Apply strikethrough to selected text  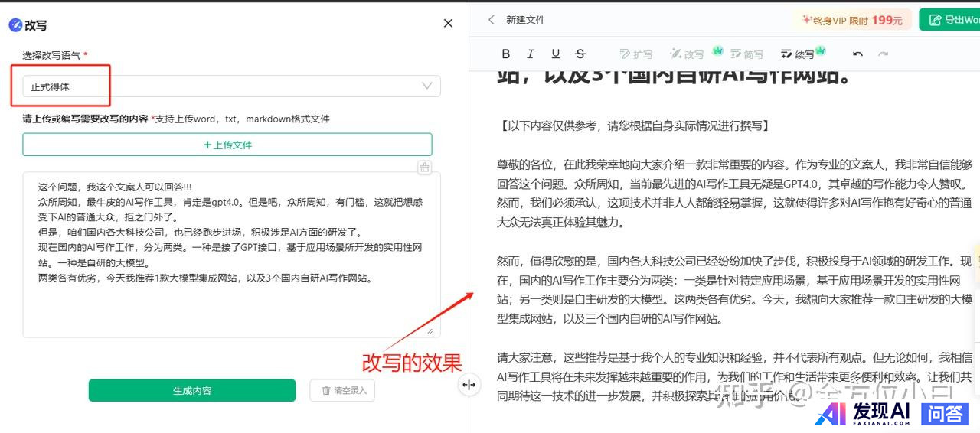tap(580, 54)
